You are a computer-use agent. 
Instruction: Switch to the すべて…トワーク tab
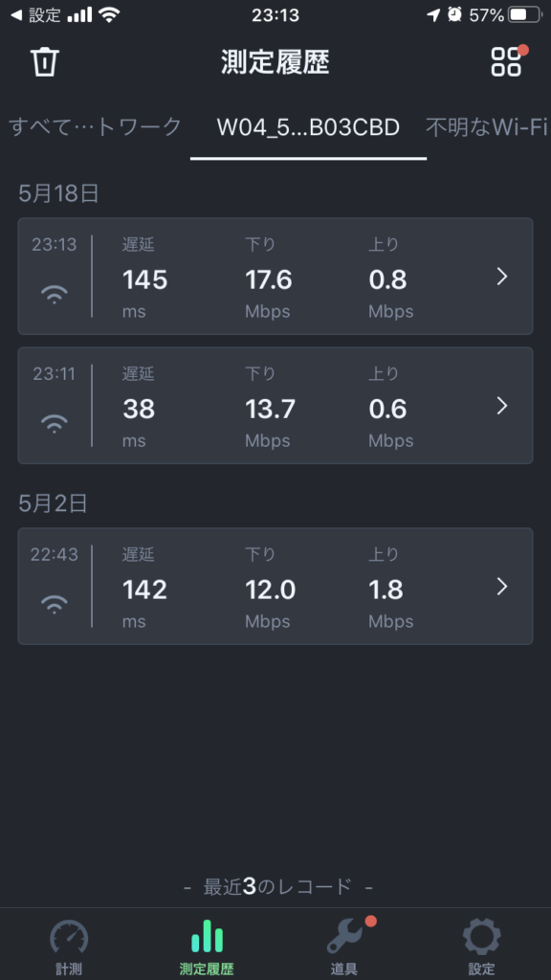pos(95,127)
